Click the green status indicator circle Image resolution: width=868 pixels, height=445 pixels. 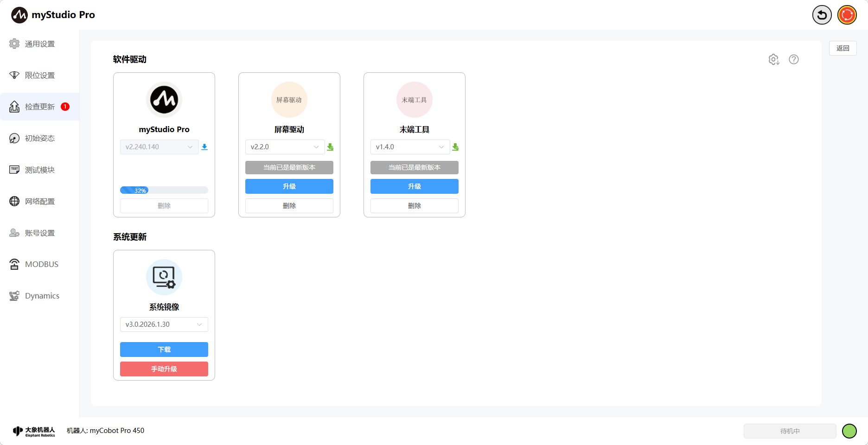pos(849,431)
